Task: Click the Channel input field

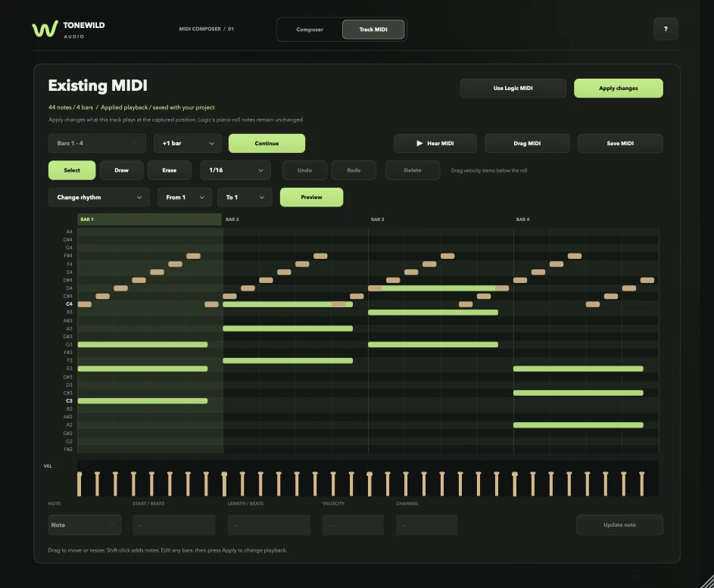Action: (x=427, y=525)
